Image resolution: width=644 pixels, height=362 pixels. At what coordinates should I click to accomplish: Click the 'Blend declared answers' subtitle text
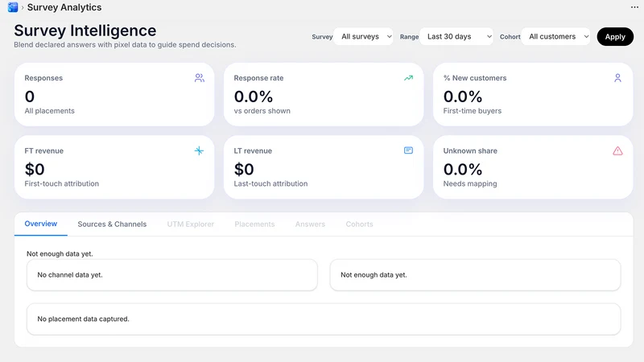pyautogui.click(x=125, y=45)
